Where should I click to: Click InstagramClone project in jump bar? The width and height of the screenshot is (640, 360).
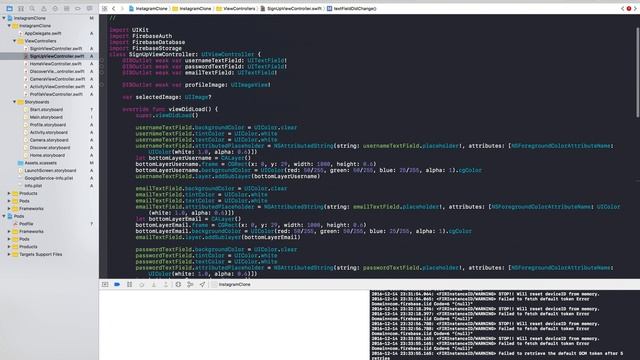pos(148,8)
